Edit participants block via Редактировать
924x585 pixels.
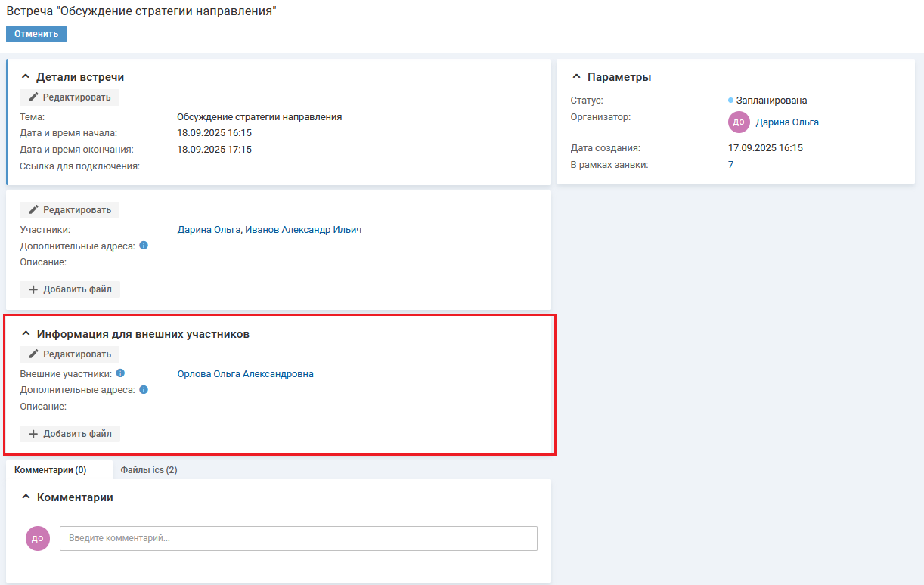[70, 210]
